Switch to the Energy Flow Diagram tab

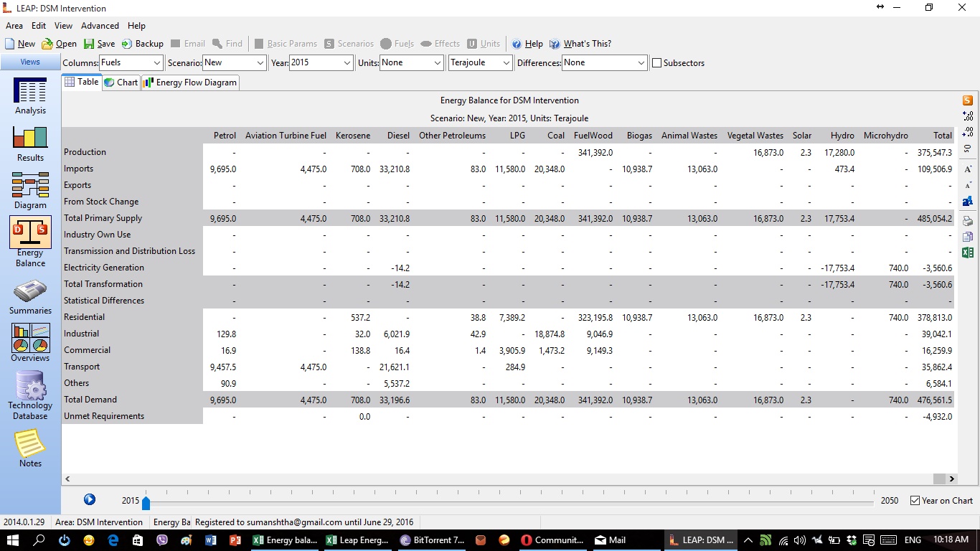coord(190,83)
